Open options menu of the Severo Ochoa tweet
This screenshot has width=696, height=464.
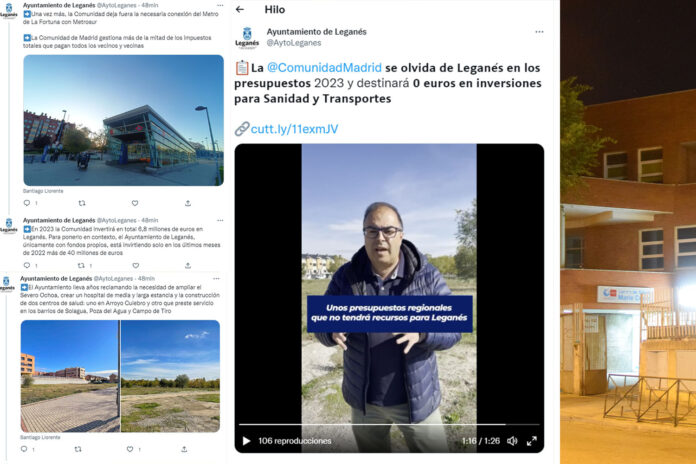pyautogui.click(x=216, y=279)
